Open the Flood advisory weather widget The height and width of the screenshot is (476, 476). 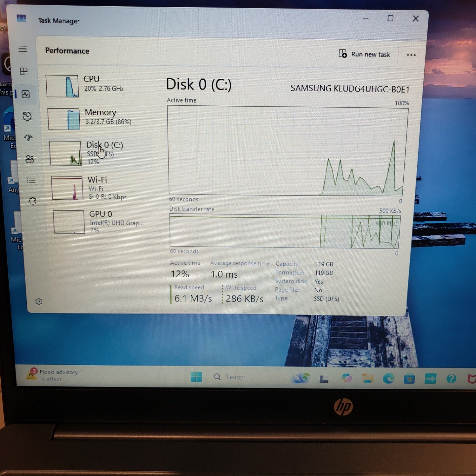click(x=52, y=375)
